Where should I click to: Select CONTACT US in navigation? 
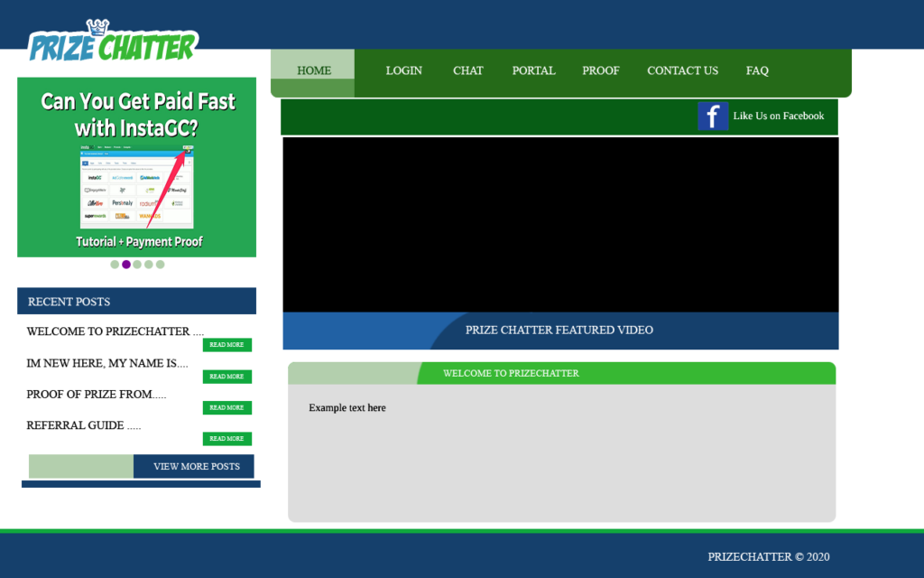coord(682,70)
